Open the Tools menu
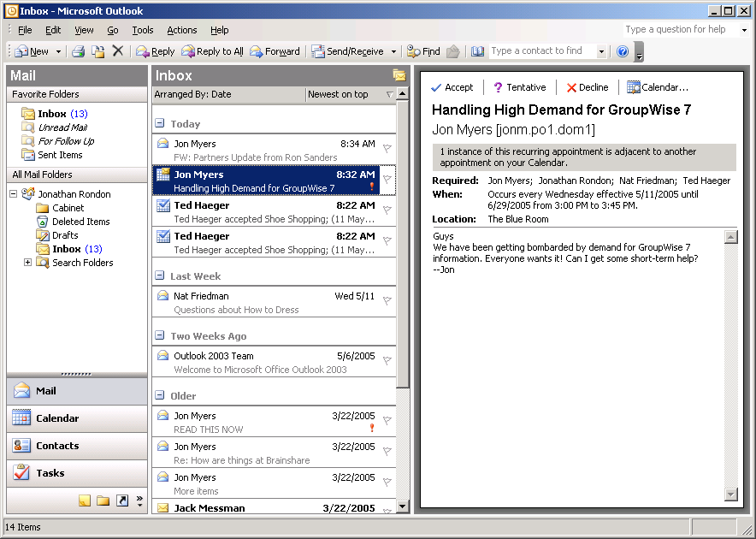Viewport: 756px width, 539px height. tap(143, 30)
